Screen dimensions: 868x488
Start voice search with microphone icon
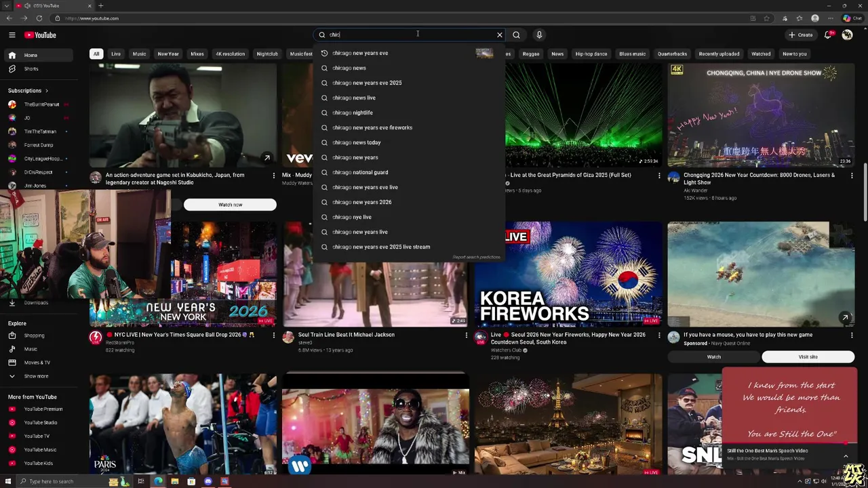tap(539, 35)
